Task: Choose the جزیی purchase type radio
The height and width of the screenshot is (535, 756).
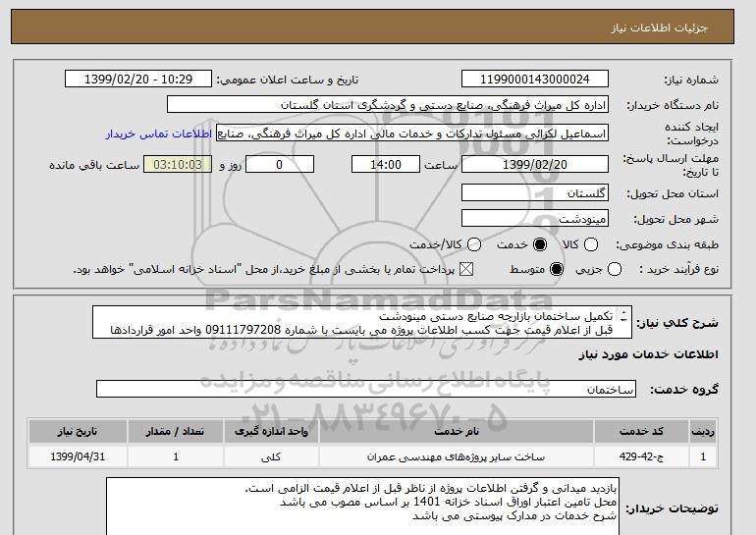Action: (x=615, y=269)
